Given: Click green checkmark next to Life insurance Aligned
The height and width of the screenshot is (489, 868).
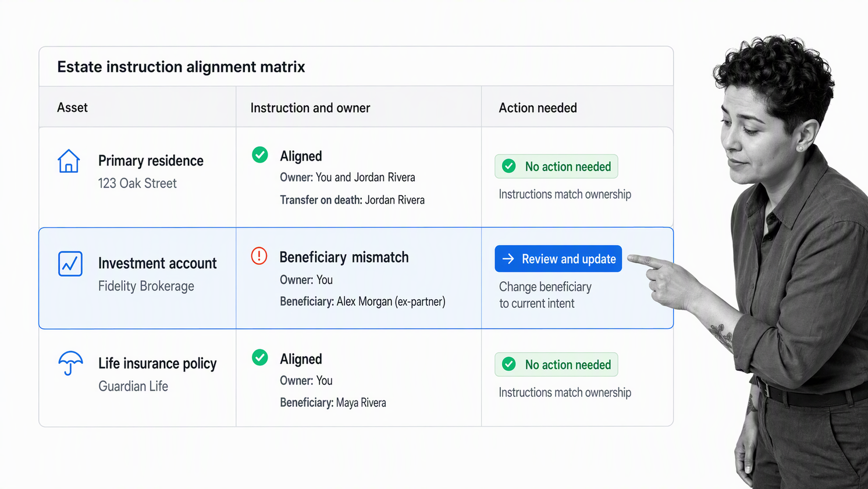Looking at the screenshot, I should pos(260,357).
